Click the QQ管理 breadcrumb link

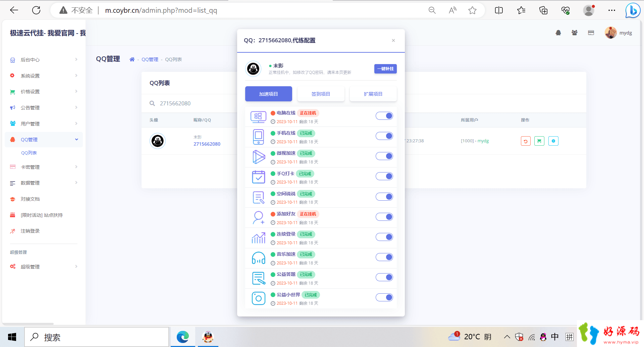coord(150,59)
